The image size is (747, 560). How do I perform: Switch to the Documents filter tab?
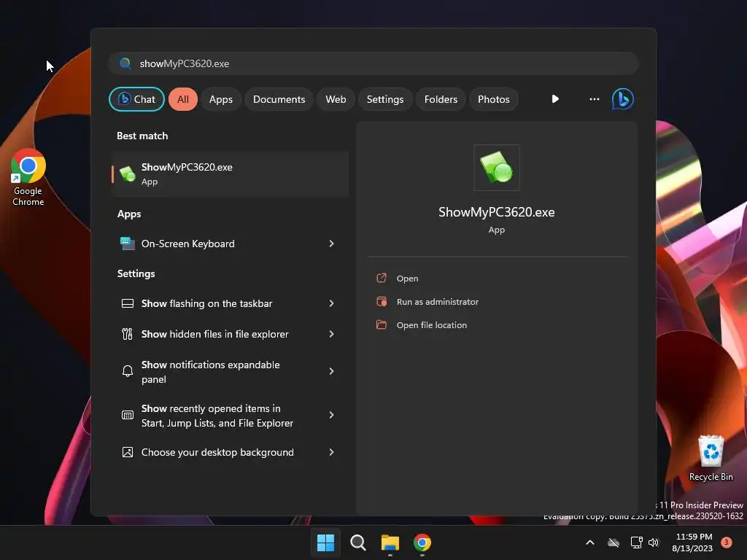(x=279, y=99)
